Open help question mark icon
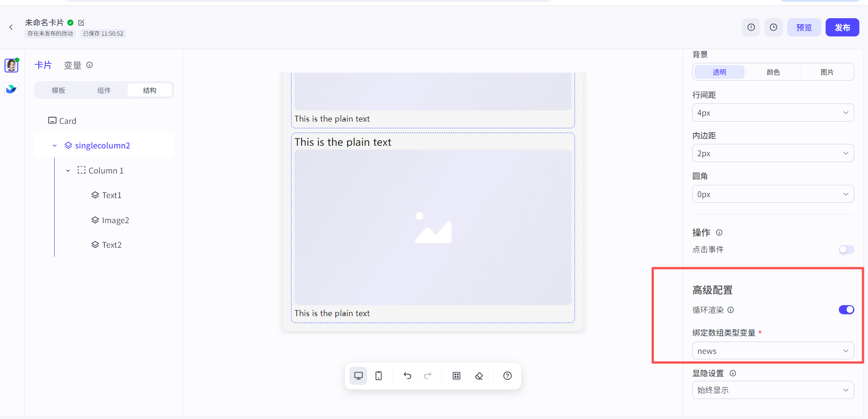This screenshot has width=868, height=419. (x=508, y=376)
